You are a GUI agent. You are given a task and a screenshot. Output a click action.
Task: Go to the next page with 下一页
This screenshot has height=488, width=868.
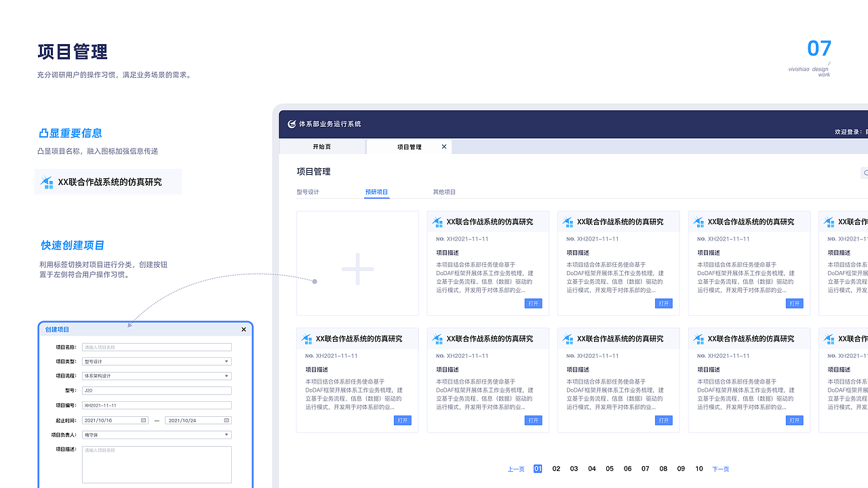720,468
